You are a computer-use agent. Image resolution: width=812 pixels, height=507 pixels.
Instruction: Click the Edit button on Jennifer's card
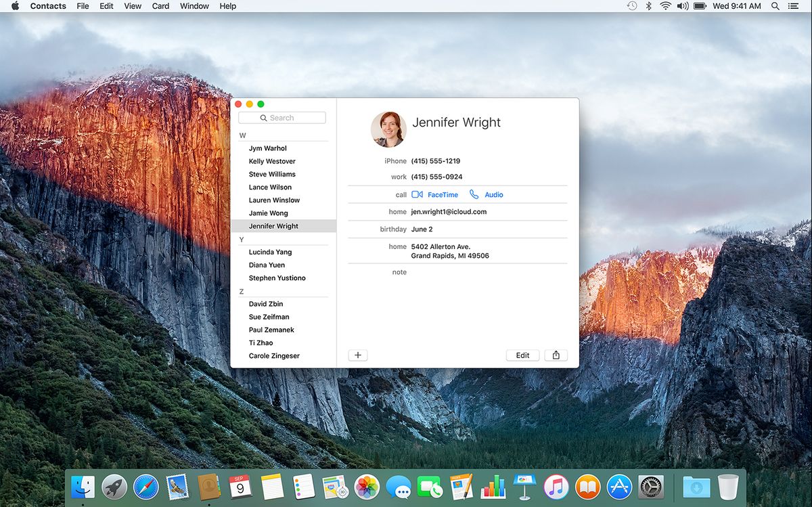(522, 355)
